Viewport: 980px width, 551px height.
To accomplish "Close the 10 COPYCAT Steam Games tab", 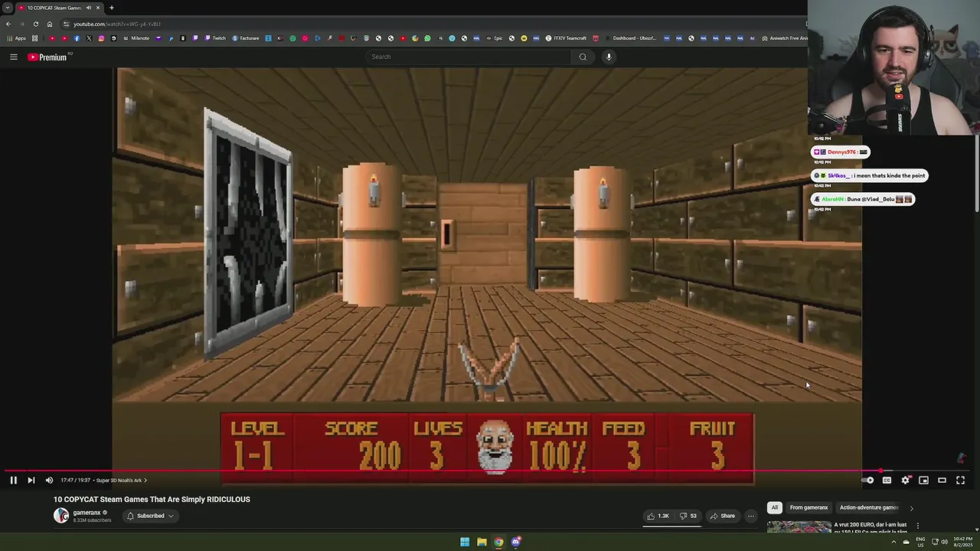I will pyautogui.click(x=98, y=8).
